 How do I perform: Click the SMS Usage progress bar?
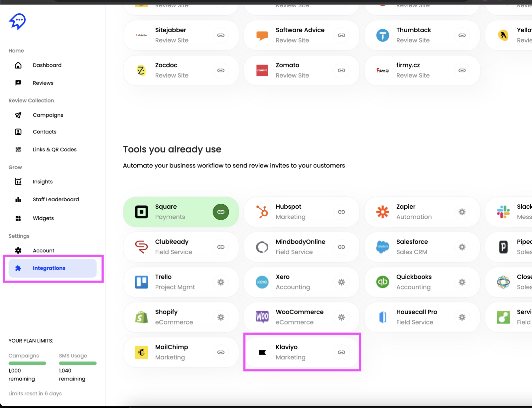coord(78,363)
